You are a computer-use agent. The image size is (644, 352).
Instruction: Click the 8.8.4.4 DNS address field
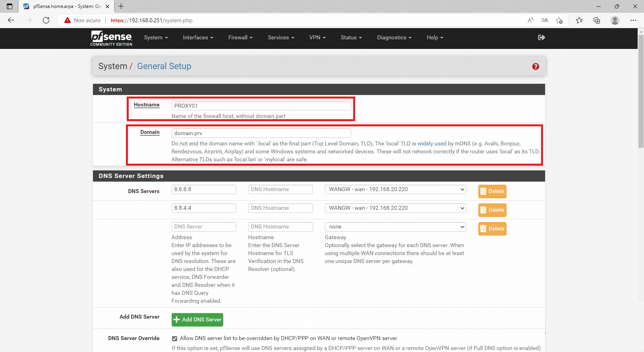point(204,208)
